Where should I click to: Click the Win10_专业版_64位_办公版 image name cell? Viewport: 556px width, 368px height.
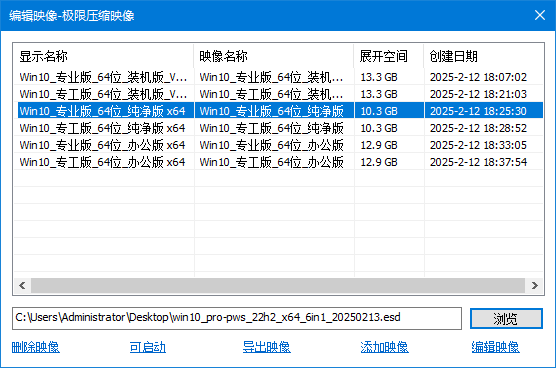click(271, 145)
